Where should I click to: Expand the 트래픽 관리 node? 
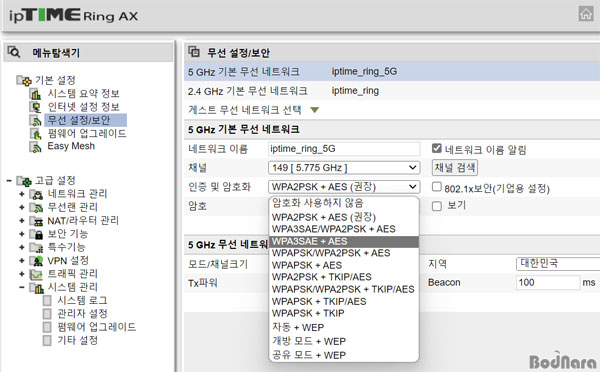tap(21, 274)
